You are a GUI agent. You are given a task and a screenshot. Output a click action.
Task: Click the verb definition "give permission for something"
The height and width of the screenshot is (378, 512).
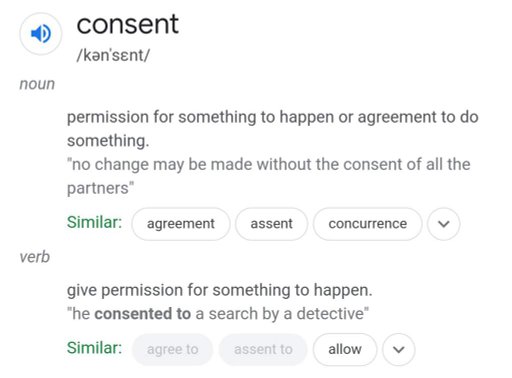point(219,290)
